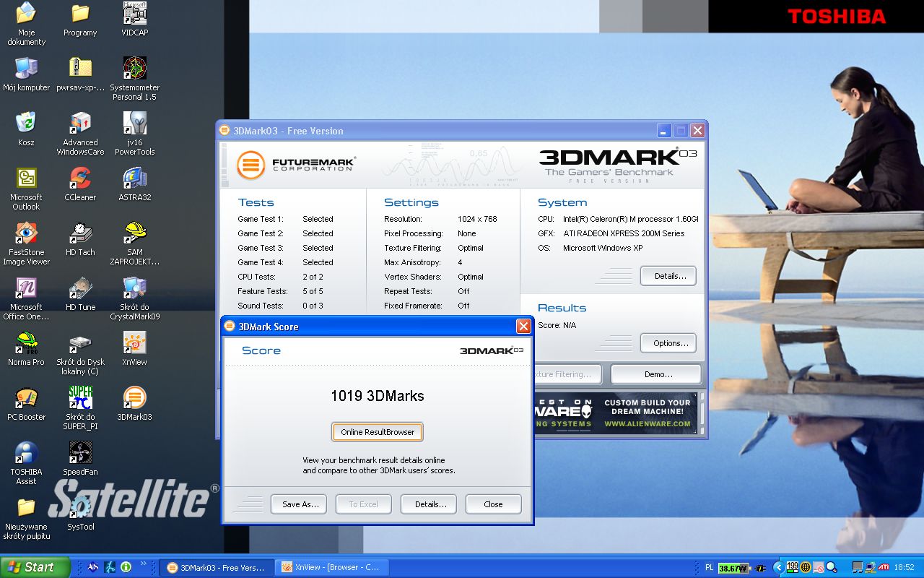Click the PL language indicator
This screenshot has width=924, height=578.
point(708,568)
